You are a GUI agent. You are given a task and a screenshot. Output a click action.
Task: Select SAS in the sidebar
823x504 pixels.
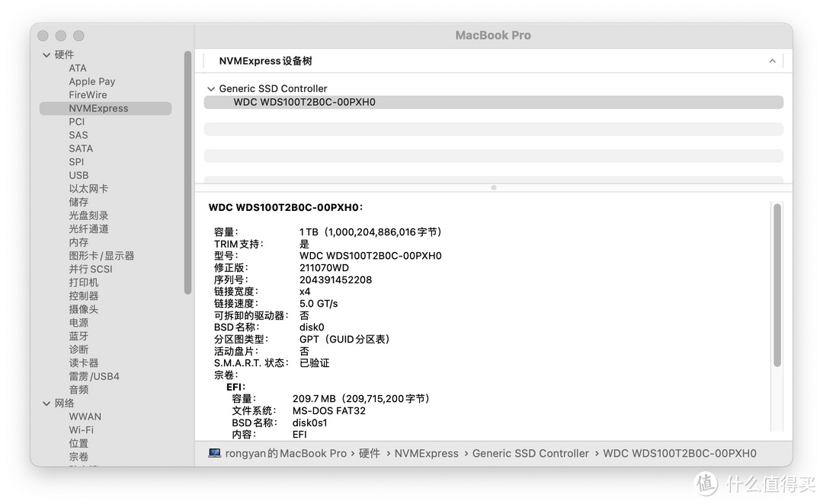click(78, 135)
